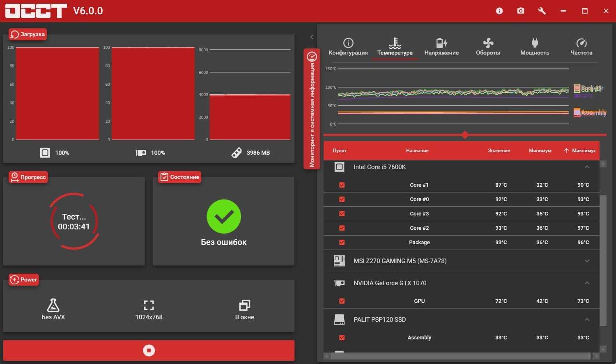The height and width of the screenshot is (364, 616).
Task: Click the info icon in title bar
Action: (x=499, y=11)
